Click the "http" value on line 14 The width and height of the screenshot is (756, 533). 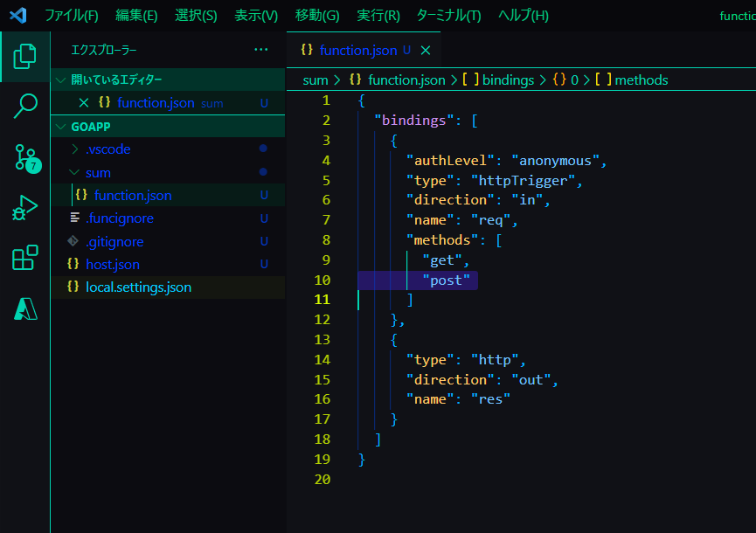coord(495,360)
